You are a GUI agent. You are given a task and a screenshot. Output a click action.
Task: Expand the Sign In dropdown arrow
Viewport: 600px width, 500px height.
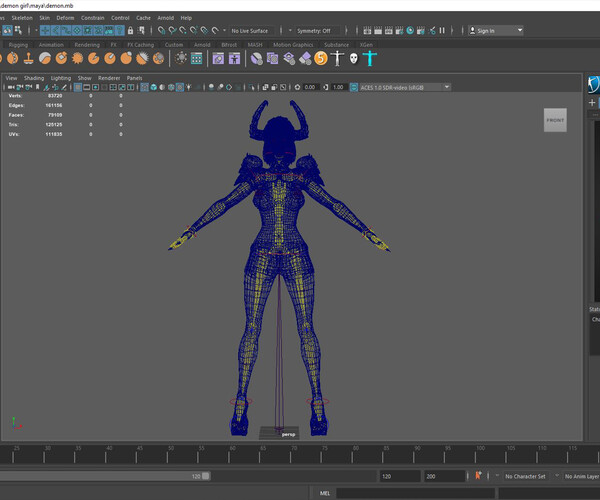pos(520,30)
